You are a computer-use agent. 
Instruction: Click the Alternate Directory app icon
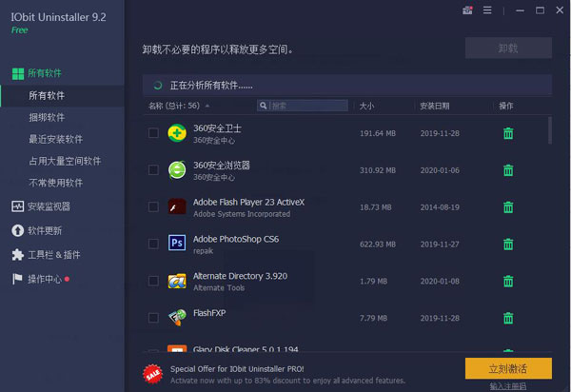177,281
